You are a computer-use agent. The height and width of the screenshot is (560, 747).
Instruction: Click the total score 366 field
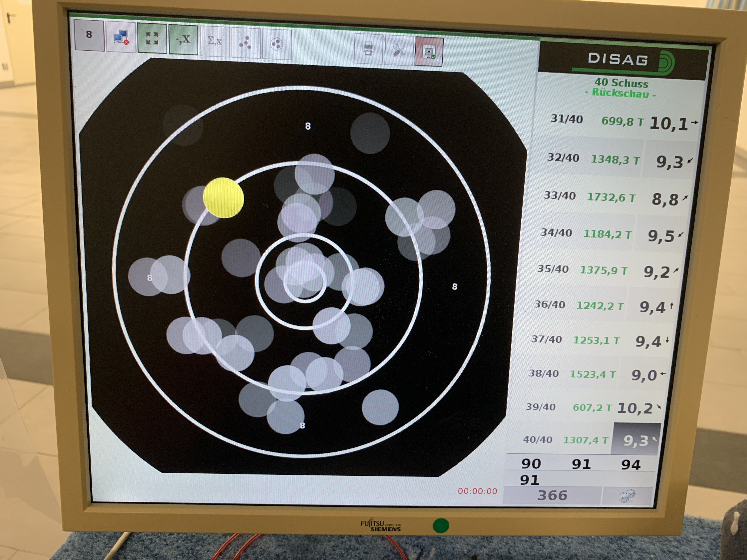pyautogui.click(x=552, y=495)
